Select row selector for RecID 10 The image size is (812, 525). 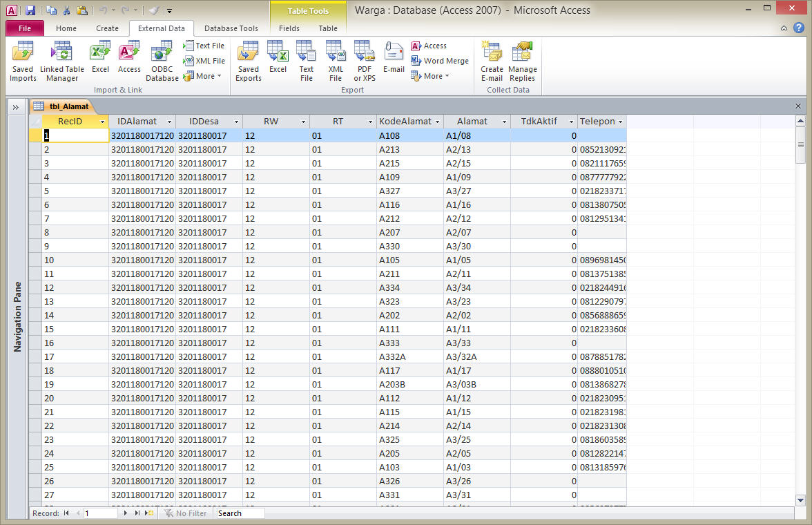point(35,260)
